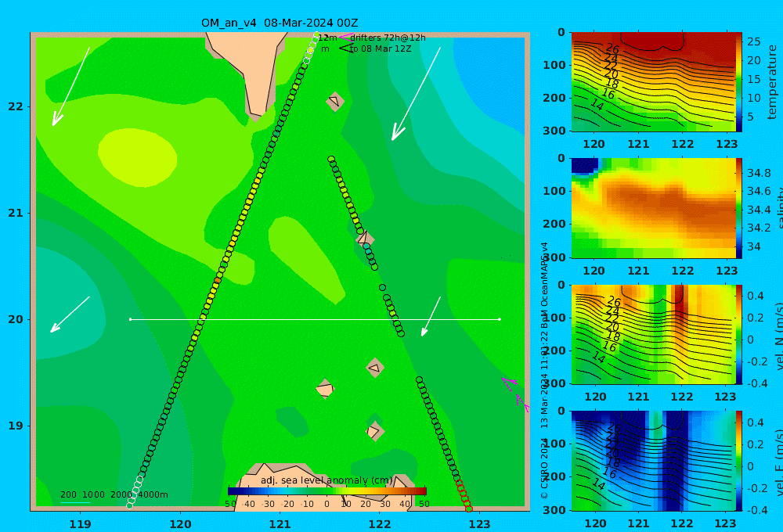Click the "drifters 72h@12h" legend text
The width and height of the screenshot is (783, 532).
(388, 38)
